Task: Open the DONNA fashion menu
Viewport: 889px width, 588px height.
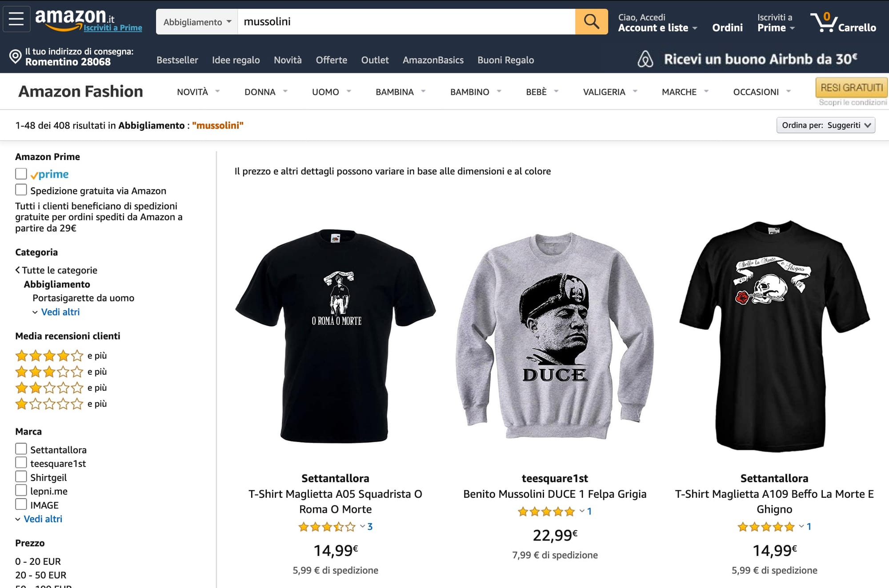Action: click(265, 92)
